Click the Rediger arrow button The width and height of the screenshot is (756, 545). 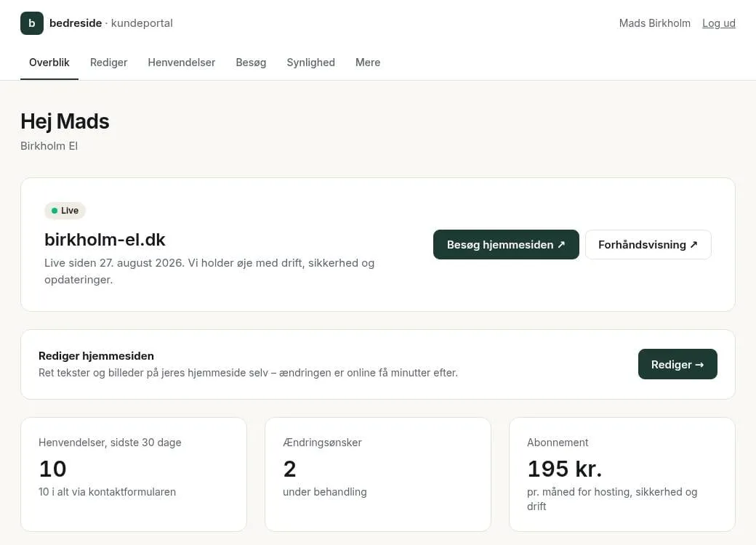pyautogui.click(x=677, y=364)
